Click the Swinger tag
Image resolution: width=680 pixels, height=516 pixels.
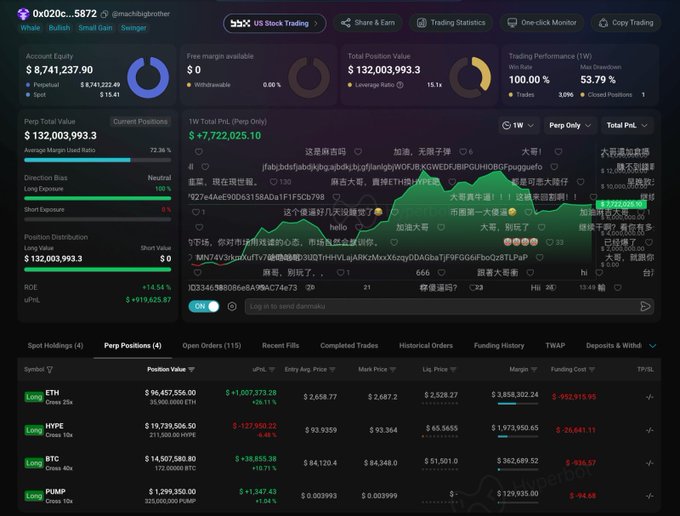click(133, 28)
